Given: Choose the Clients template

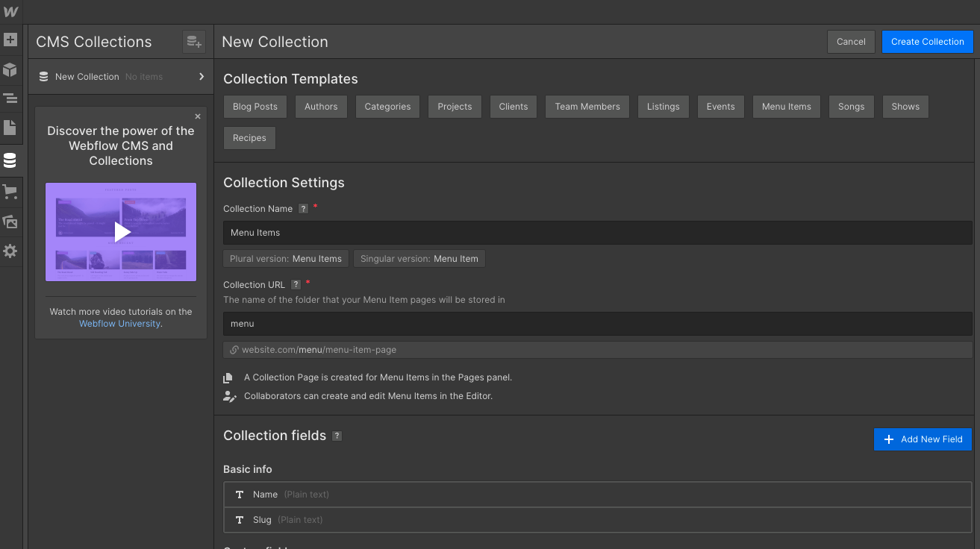Looking at the screenshot, I should click(x=514, y=107).
